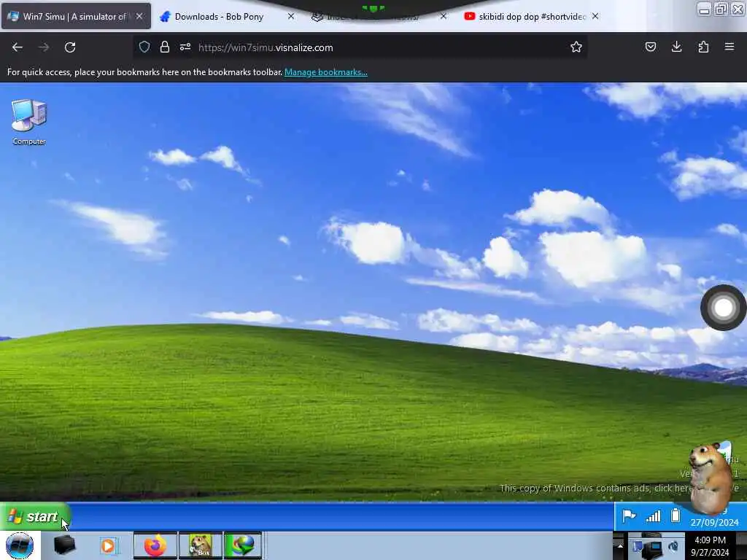Click the host tray volume icon

(x=673, y=546)
